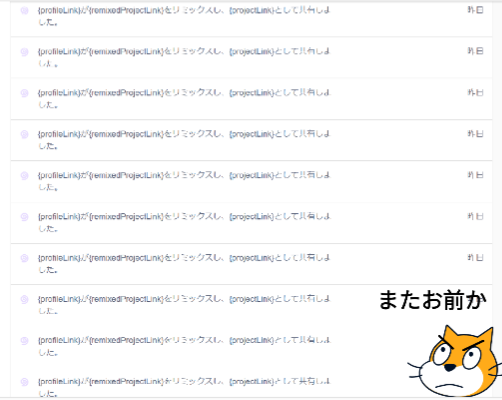This screenshot has width=502, height=400.
Task: Open {remixedProjectLink} in the seventh message
Action: click(127, 258)
